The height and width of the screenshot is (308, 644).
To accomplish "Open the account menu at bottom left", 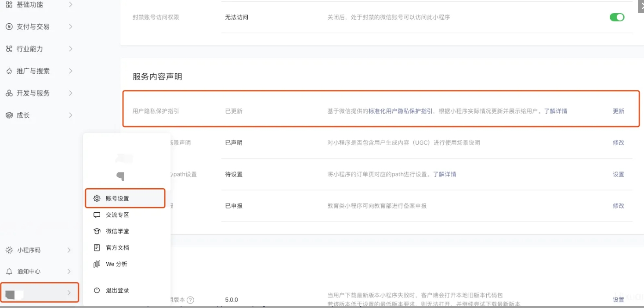I will pyautogui.click(x=40, y=292).
